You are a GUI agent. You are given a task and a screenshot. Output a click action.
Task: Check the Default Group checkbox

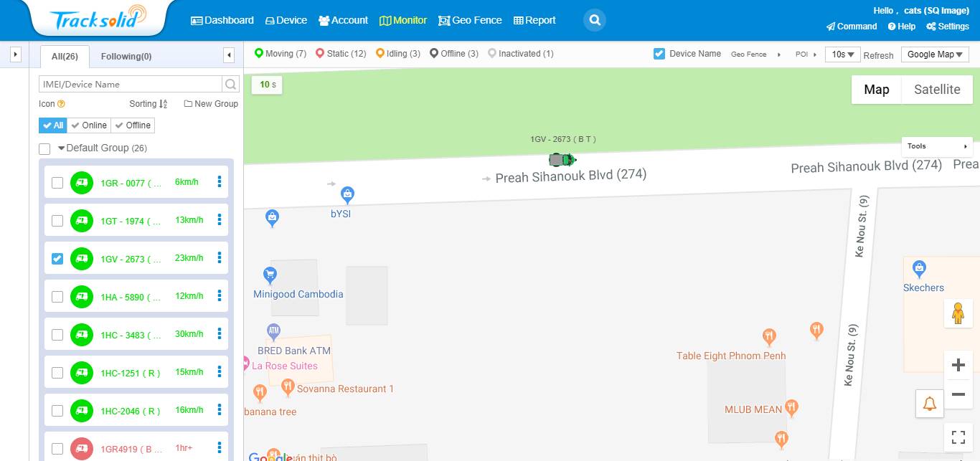(44, 149)
